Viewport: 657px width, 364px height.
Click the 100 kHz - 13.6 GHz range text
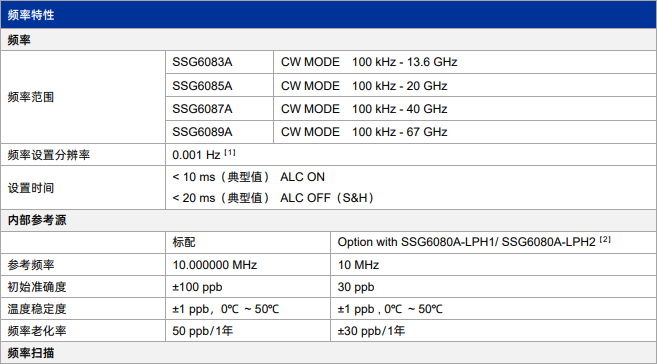coord(404,62)
